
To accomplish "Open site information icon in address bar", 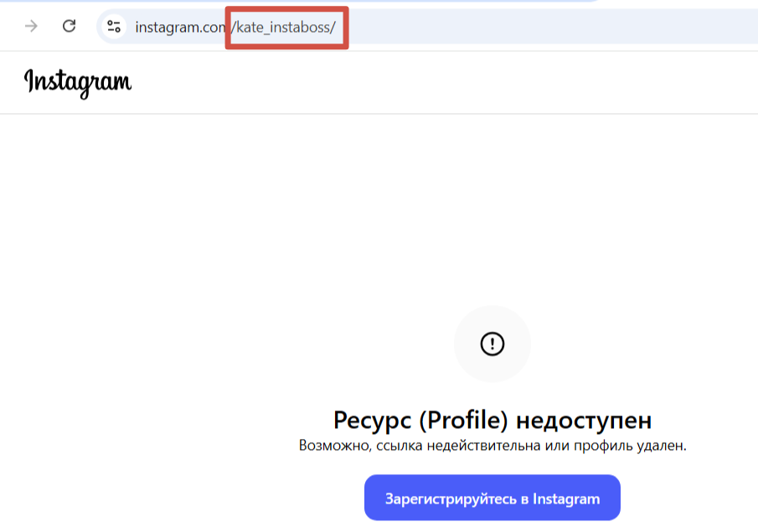I will (x=114, y=26).
